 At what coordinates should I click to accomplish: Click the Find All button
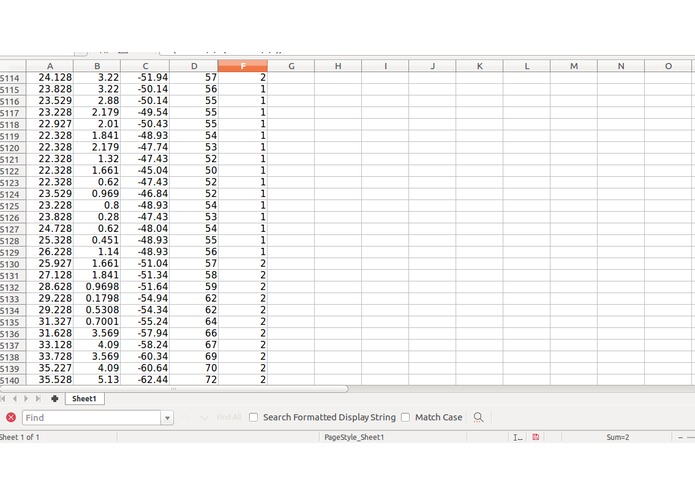[229, 417]
